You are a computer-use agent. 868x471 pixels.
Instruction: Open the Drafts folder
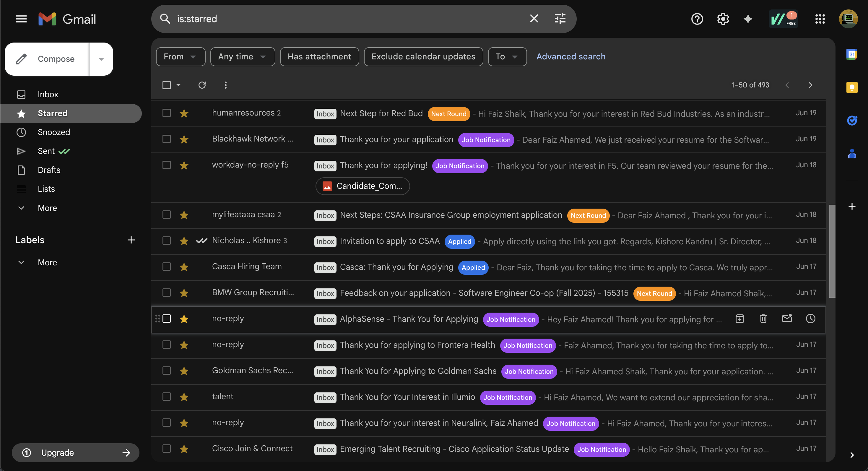pyautogui.click(x=49, y=170)
